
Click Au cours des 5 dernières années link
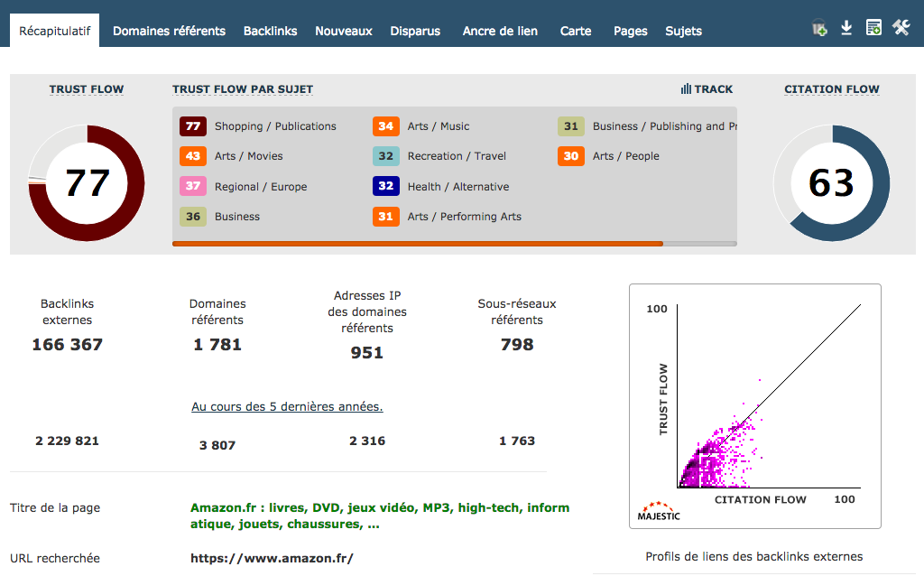(x=287, y=406)
